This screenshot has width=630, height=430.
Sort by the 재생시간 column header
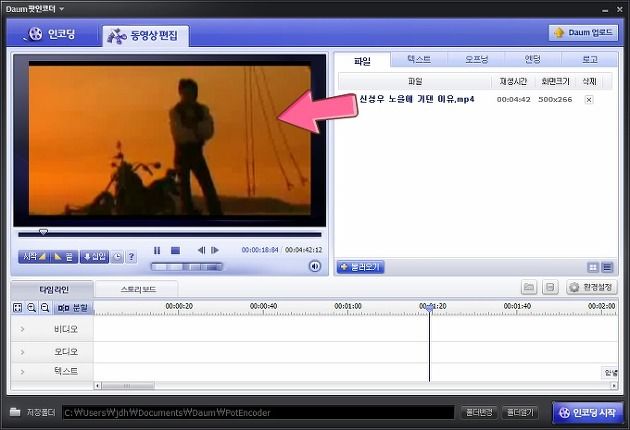[513, 81]
